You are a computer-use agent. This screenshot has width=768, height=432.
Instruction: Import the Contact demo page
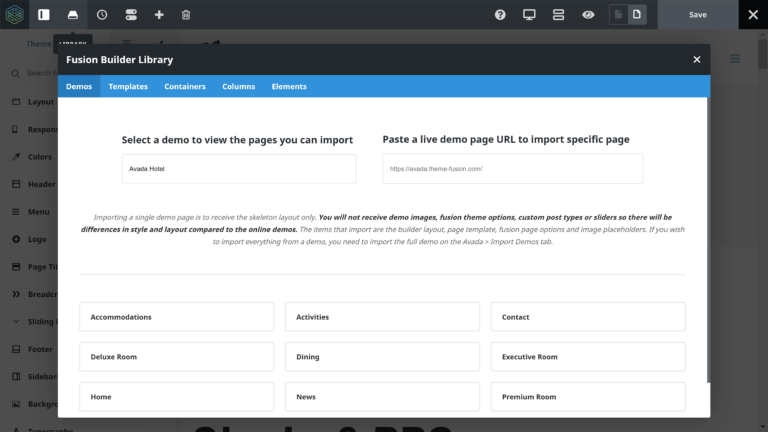pyautogui.click(x=588, y=317)
